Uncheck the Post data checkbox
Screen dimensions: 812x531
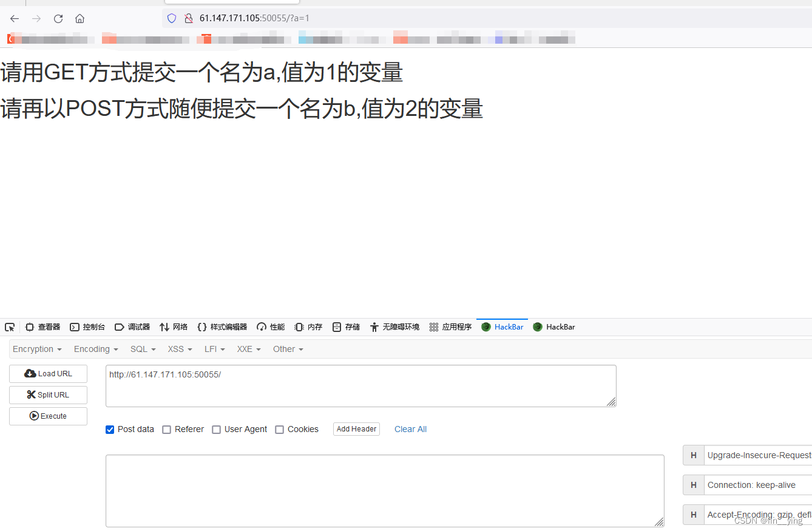[109, 429]
